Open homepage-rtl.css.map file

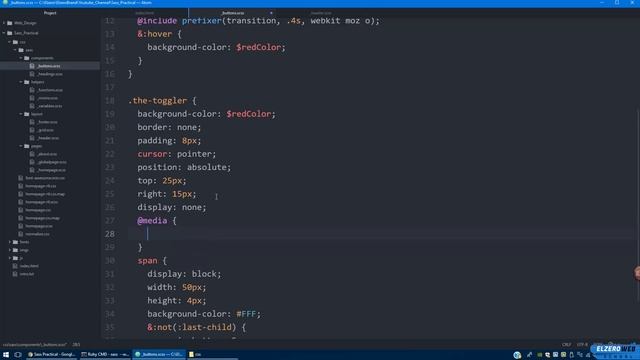[45, 194]
